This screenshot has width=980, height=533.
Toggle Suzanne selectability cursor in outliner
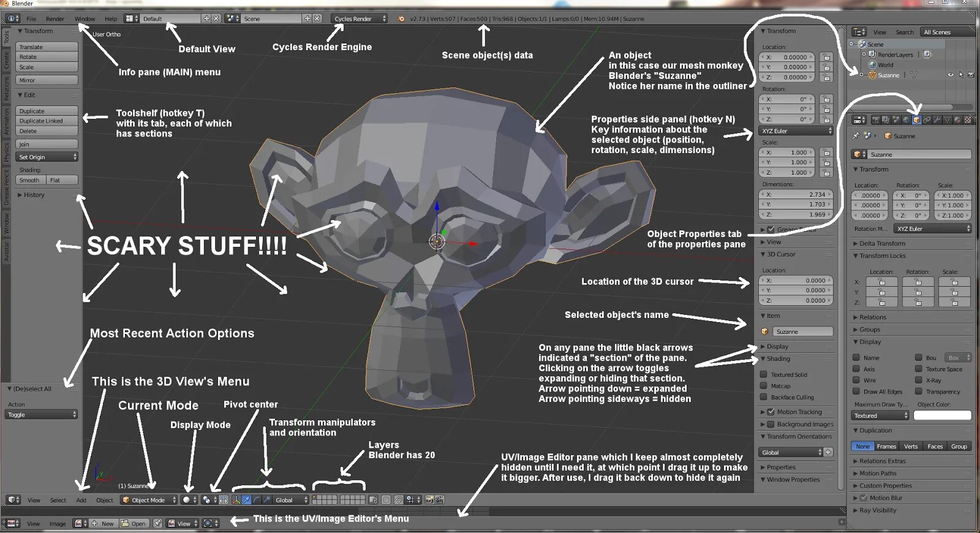961,75
